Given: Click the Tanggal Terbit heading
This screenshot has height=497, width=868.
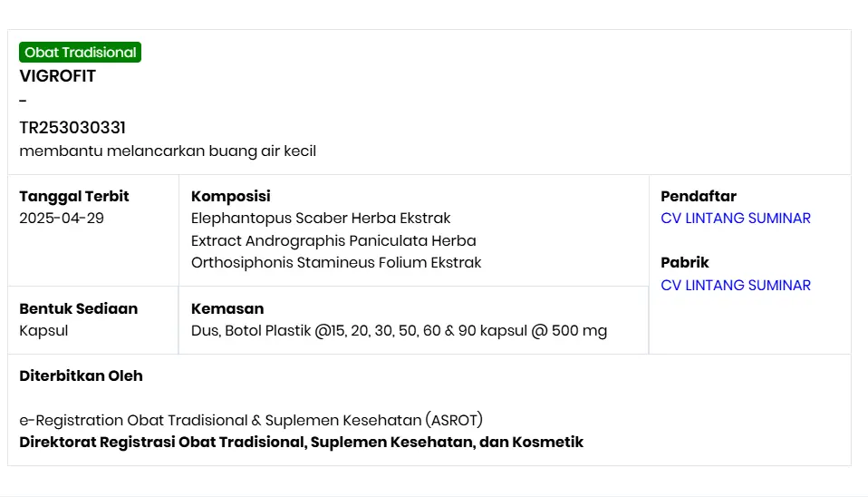Looking at the screenshot, I should [74, 196].
